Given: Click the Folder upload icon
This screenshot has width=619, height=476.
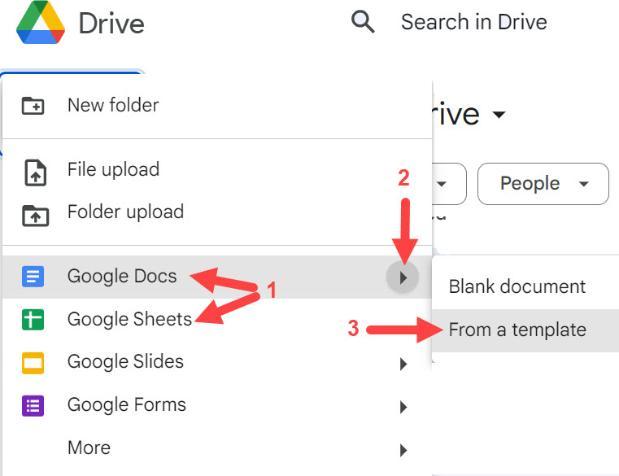Looking at the screenshot, I should coord(36,216).
